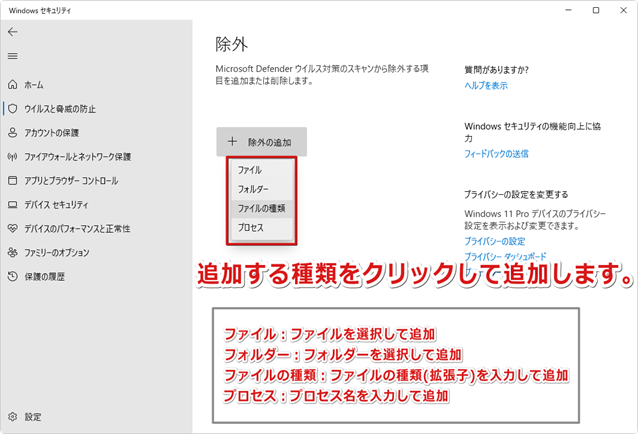Open デバイス セキュリティ page
The width and height of the screenshot is (638, 434).
56,205
